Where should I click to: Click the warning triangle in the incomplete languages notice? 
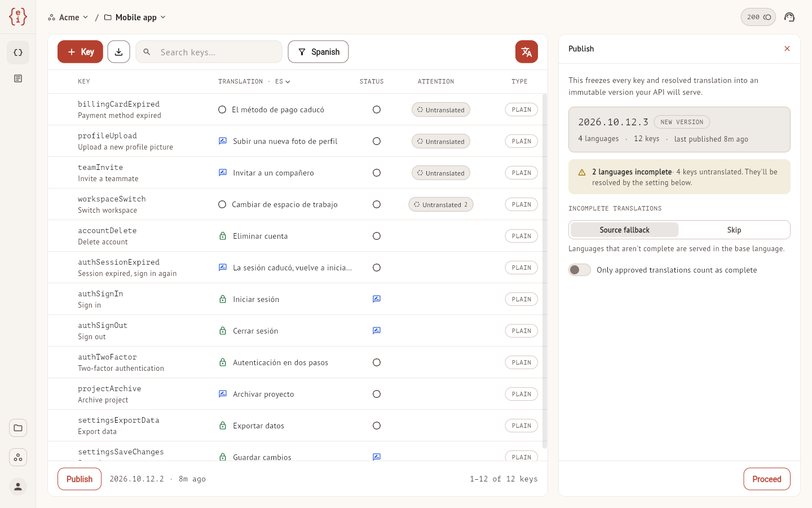582,172
